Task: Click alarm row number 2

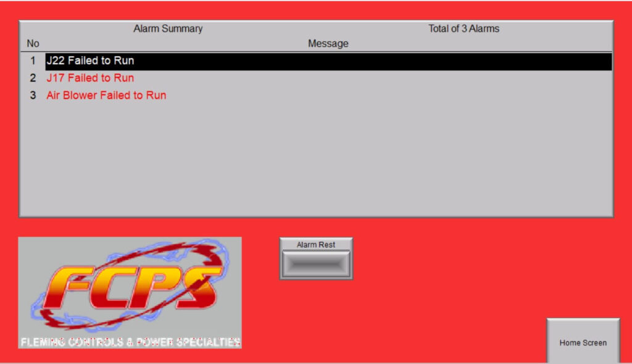Action: (33, 78)
